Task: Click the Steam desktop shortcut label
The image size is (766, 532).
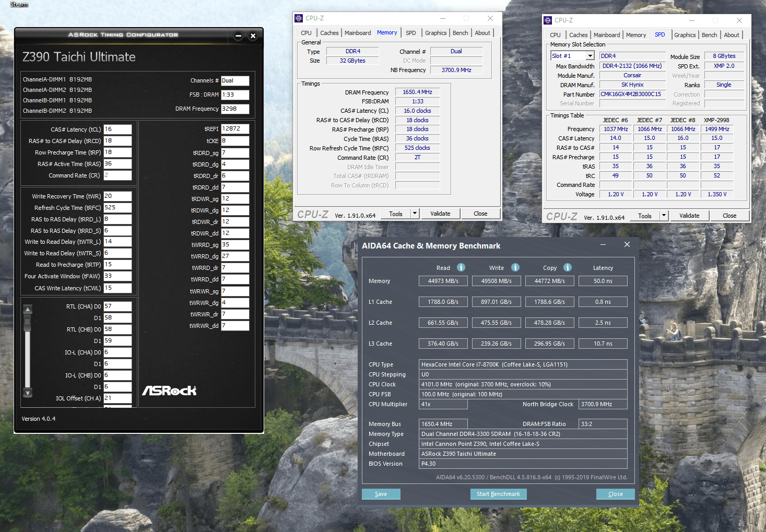Action: click(x=19, y=4)
